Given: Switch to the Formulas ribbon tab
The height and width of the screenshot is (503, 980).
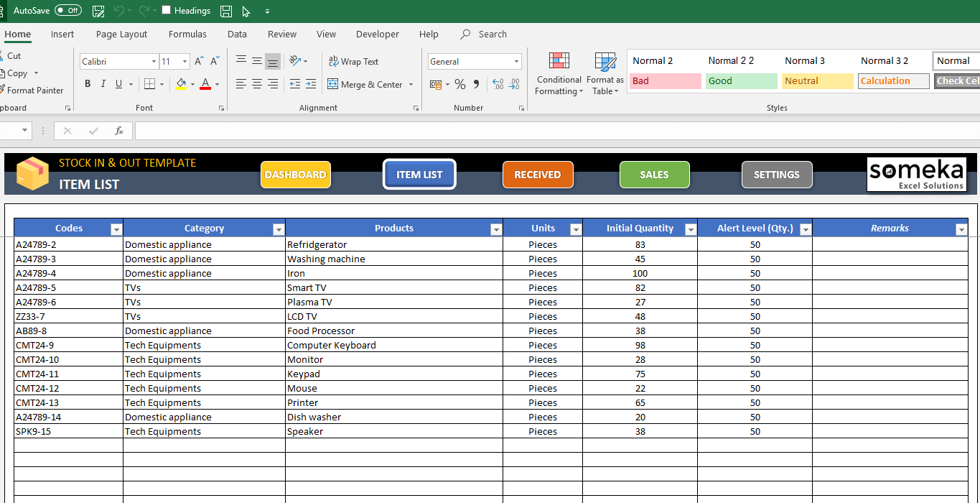Looking at the screenshot, I should pos(187,34).
